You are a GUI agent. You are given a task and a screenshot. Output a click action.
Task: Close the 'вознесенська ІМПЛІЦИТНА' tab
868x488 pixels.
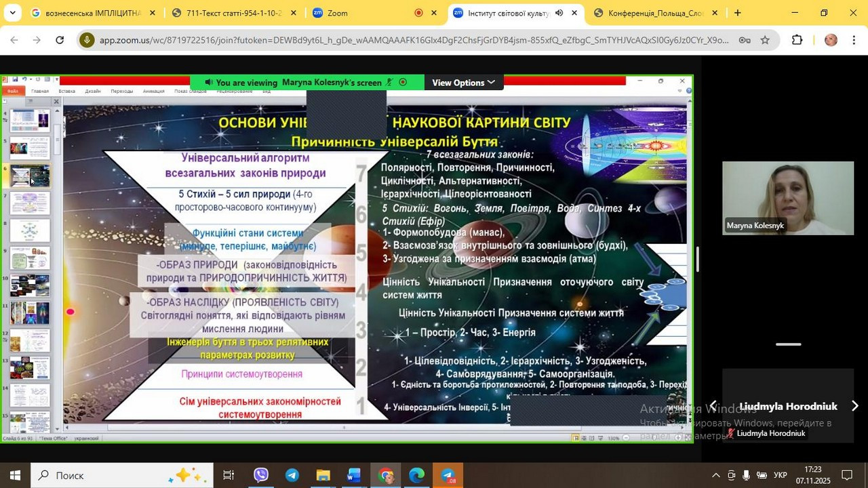point(152,13)
